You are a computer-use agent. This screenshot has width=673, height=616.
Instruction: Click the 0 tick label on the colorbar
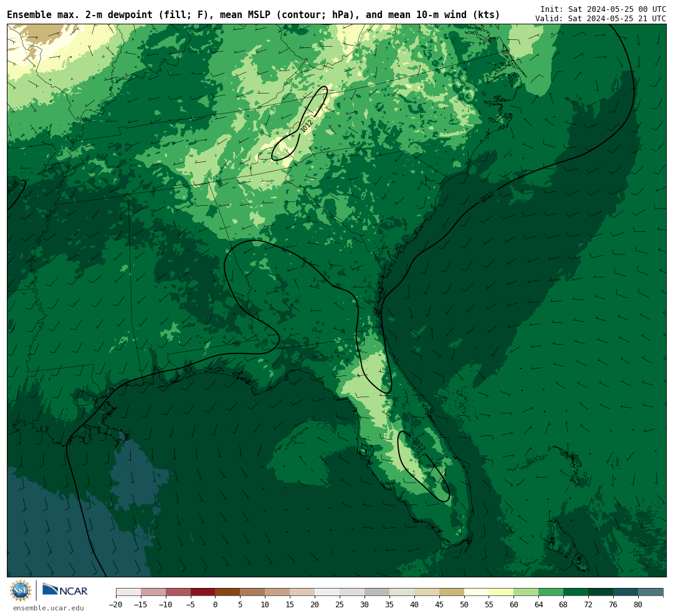pos(215,604)
